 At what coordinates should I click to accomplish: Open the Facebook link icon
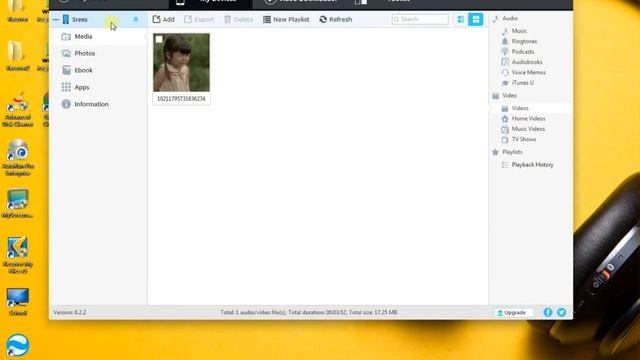[x=548, y=312]
